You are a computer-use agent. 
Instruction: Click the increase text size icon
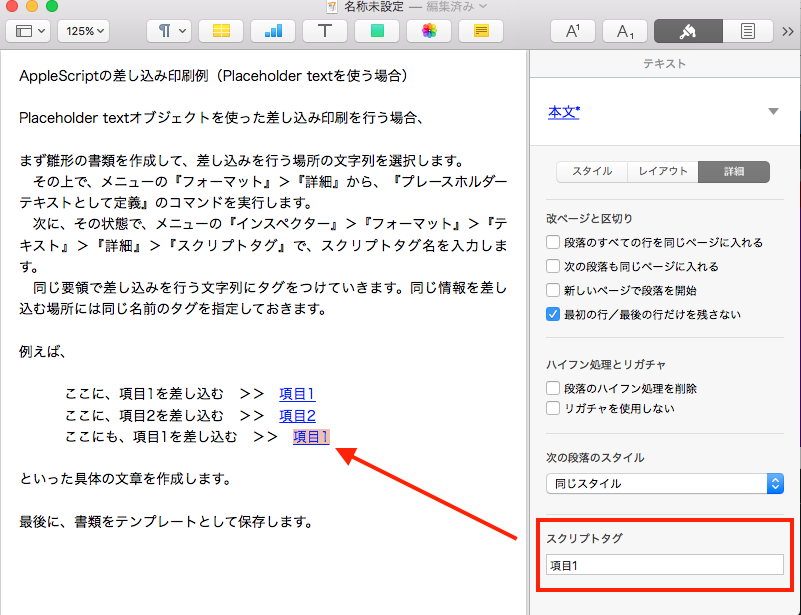[x=573, y=31]
